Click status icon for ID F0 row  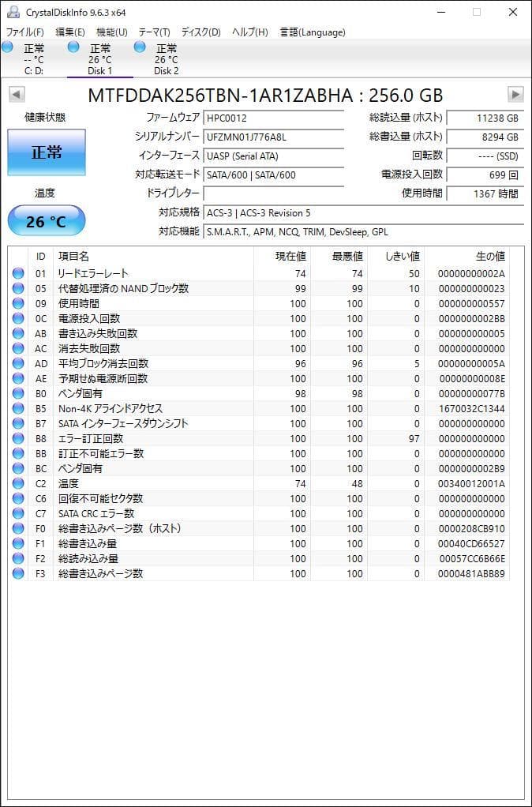point(18,528)
